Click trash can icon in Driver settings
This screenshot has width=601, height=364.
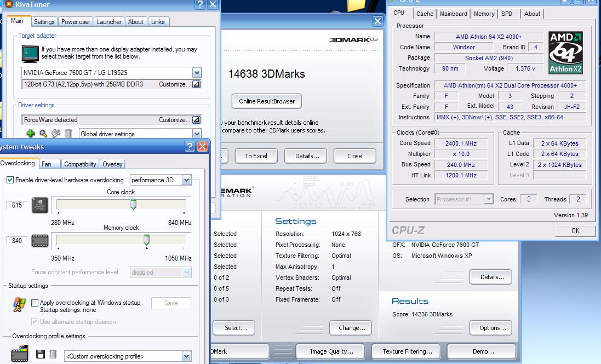coord(68,134)
